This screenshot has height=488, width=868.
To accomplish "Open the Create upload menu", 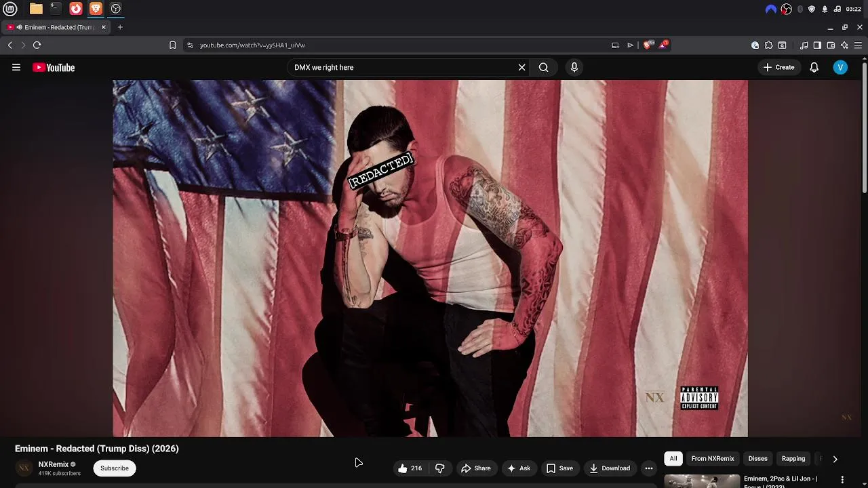I will click(778, 67).
